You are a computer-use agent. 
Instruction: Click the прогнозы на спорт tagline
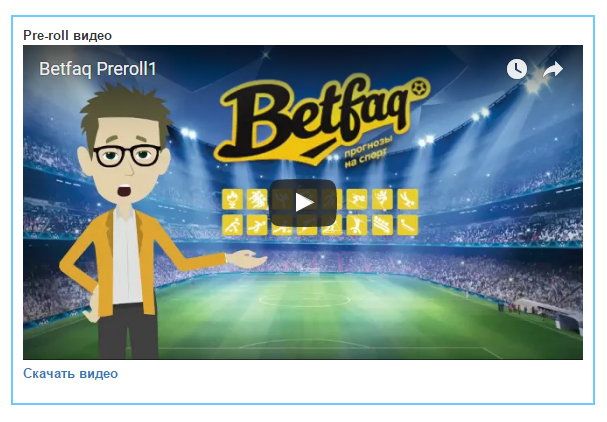coord(368,152)
